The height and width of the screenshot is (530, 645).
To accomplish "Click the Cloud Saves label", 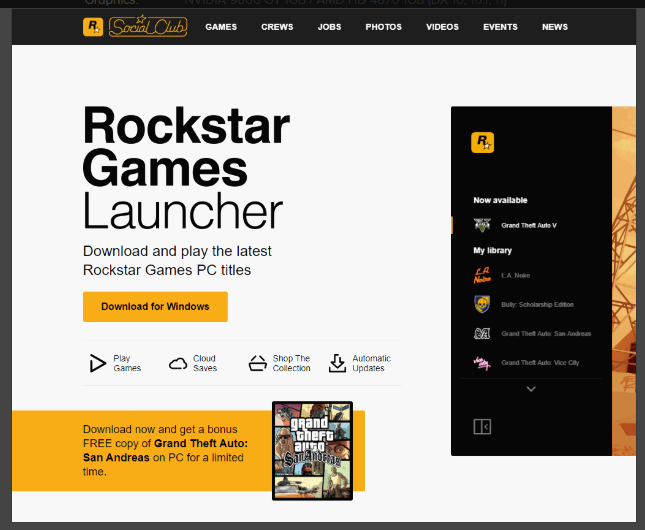I will 205,363.
